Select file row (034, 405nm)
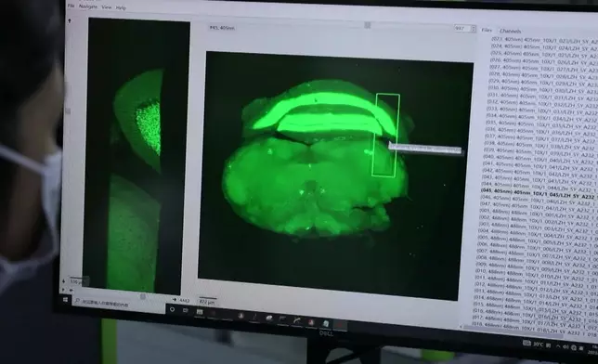The height and width of the screenshot is (364, 598). coord(541,117)
